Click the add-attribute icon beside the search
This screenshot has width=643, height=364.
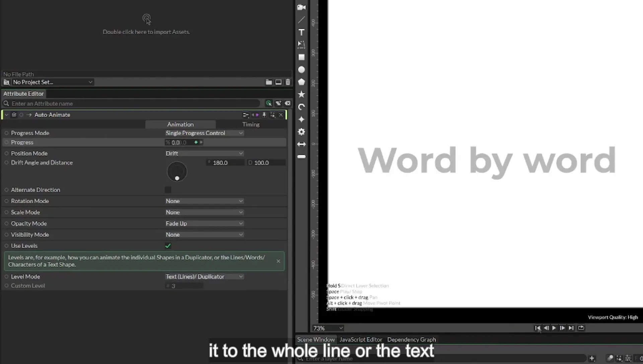tap(278, 103)
